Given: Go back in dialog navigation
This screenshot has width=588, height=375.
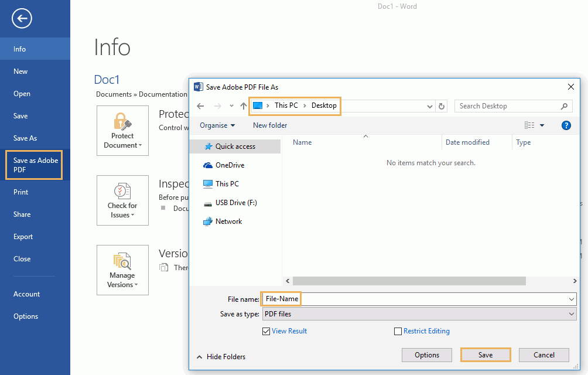Looking at the screenshot, I should click(200, 106).
